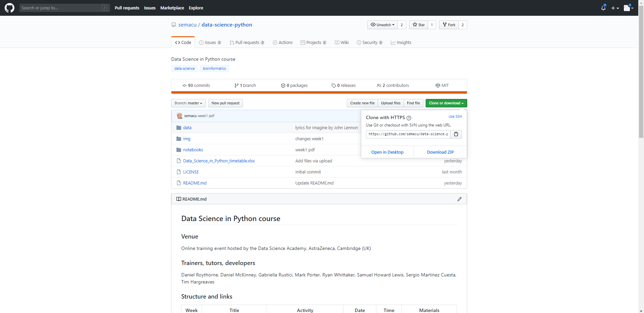Click Download ZIP
The width and height of the screenshot is (644, 313).
(440, 152)
